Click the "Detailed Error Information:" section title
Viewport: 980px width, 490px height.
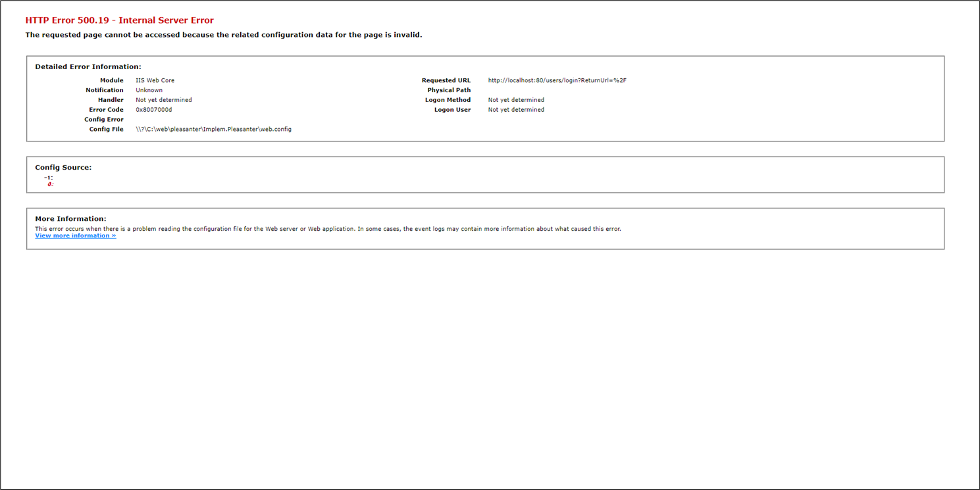point(88,66)
